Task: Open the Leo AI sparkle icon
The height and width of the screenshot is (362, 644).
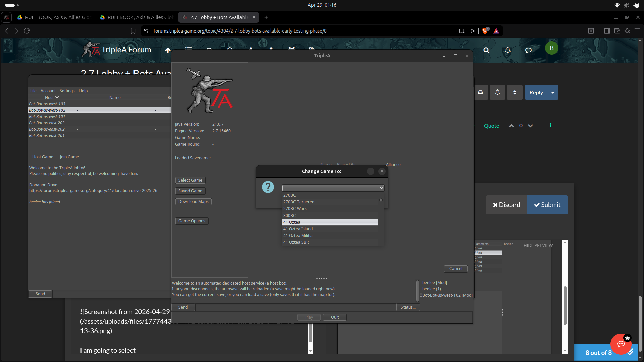Action: click(627, 31)
